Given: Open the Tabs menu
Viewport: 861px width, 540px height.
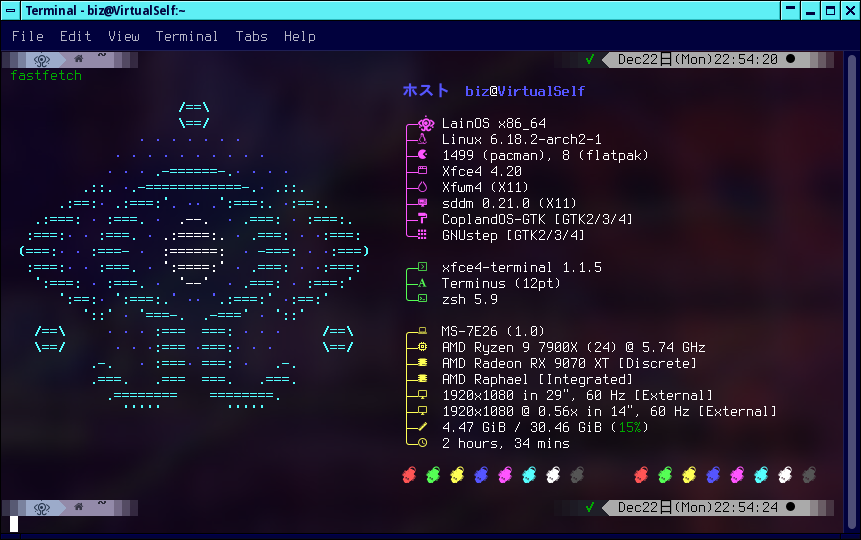Looking at the screenshot, I should [251, 36].
